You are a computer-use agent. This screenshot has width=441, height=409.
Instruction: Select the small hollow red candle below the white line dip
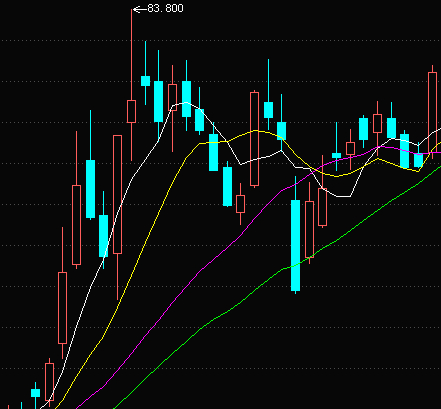(x=240, y=204)
